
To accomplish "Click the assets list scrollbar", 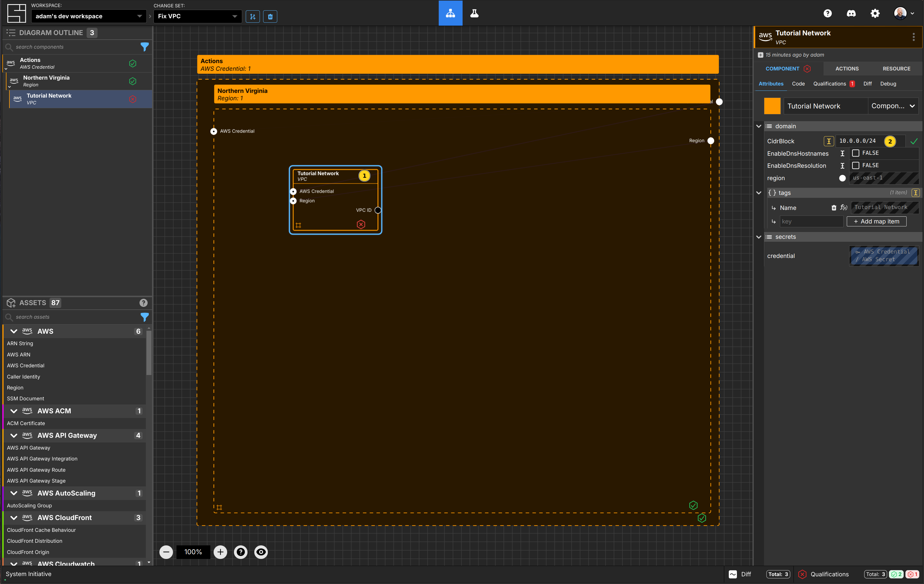I will coord(149,353).
